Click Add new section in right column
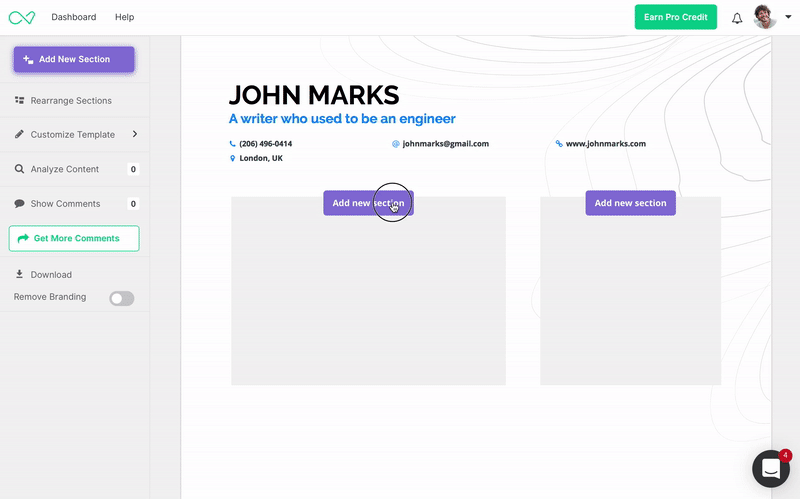The height and width of the screenshot is (499, 800). pyautogui.click(x=630, y=203)
